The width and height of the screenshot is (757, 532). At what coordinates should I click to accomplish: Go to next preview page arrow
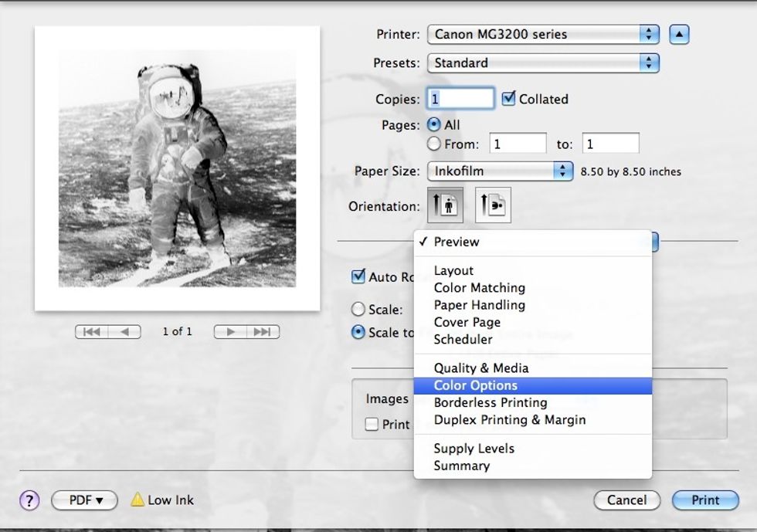(230, 332)
